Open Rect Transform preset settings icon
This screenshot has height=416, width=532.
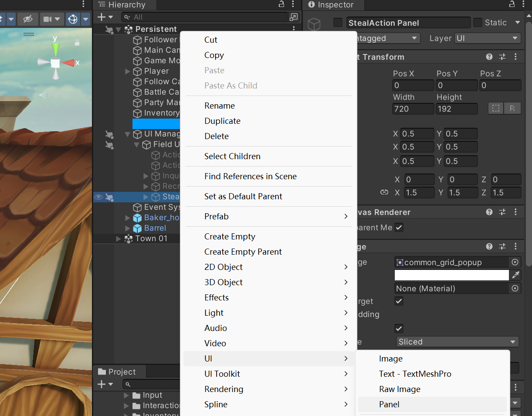pos(502,57)
